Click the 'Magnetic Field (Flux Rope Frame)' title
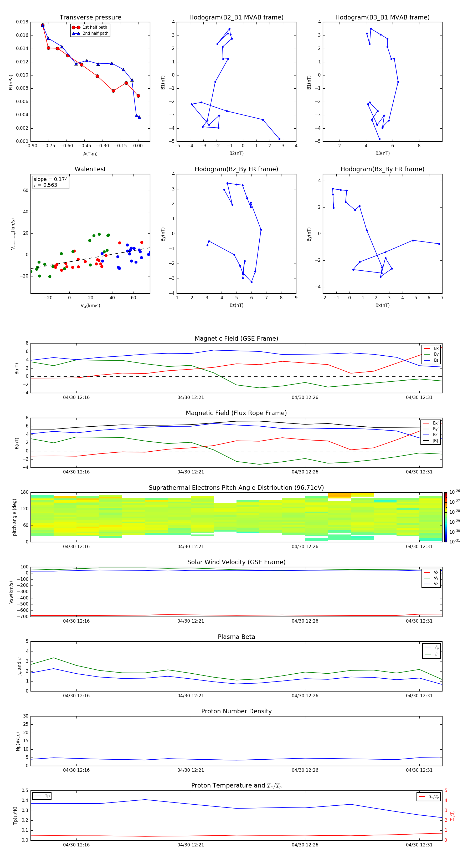 click(x=236, y=413)
